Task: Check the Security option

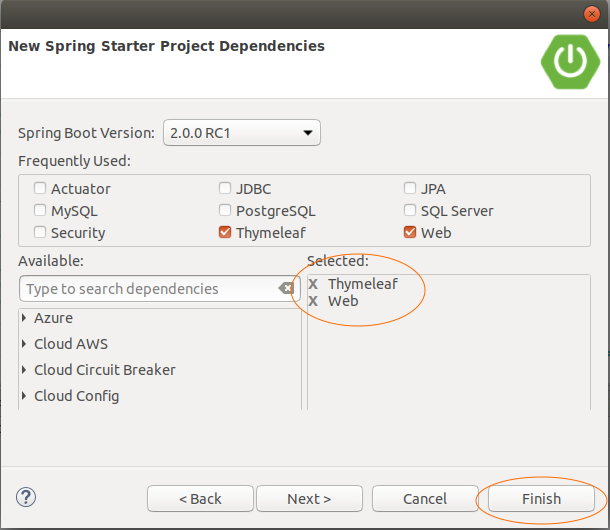Action: pyautogui.click(x=40, y=232)
